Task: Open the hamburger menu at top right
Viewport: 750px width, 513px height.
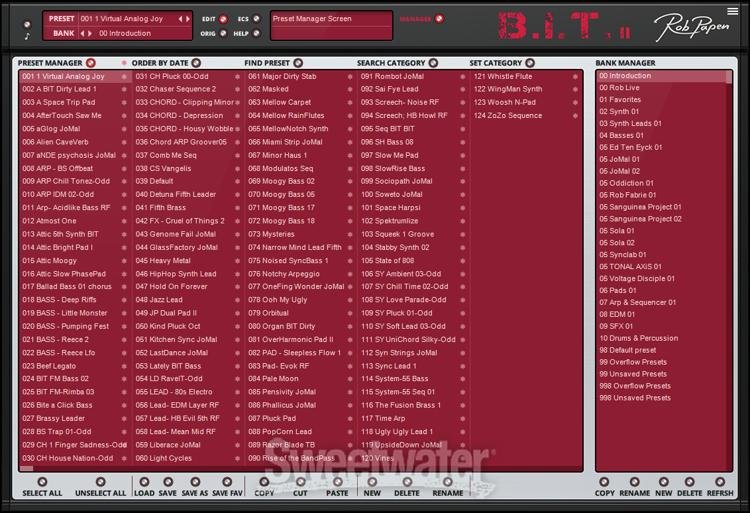Action: click(x=732, y=11)
